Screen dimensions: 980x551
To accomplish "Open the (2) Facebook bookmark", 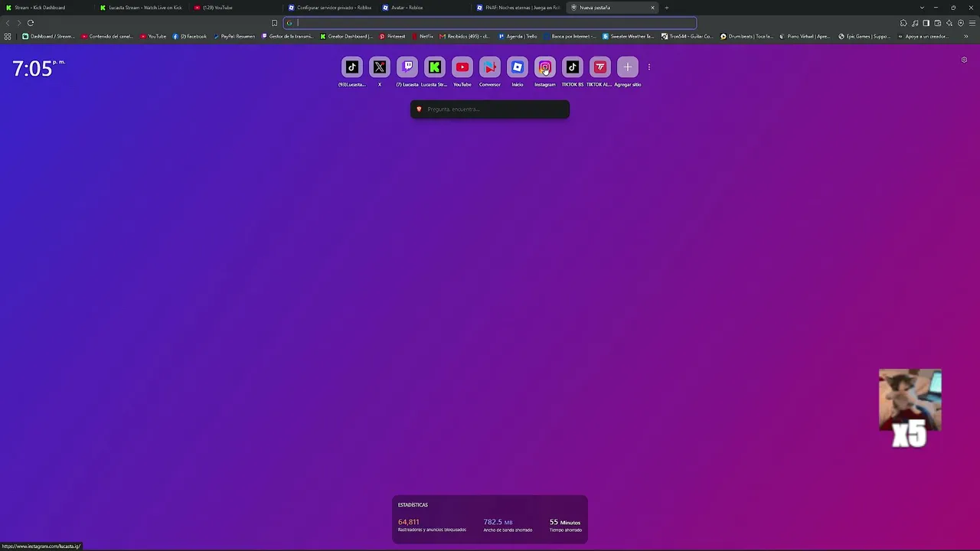I will tap(190, 36).
